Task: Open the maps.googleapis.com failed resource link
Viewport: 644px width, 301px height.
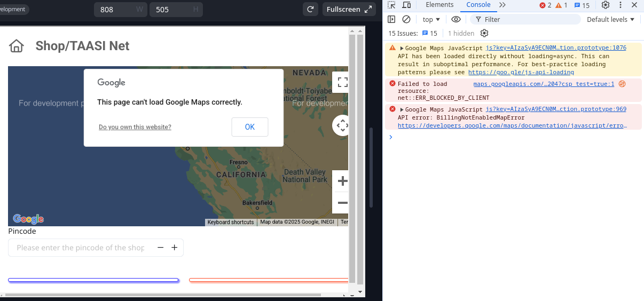Action: point(544,84)
